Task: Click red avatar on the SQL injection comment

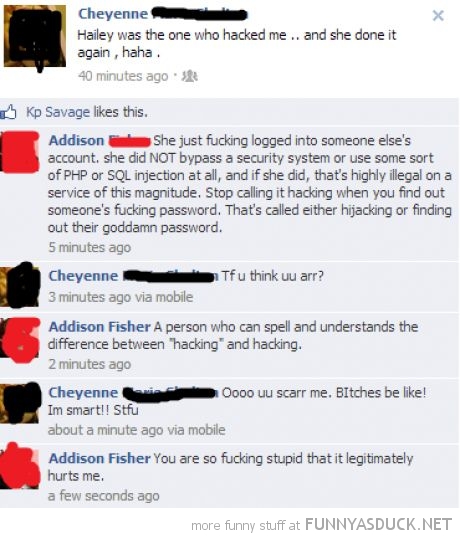Action: [x=20, y=152]
